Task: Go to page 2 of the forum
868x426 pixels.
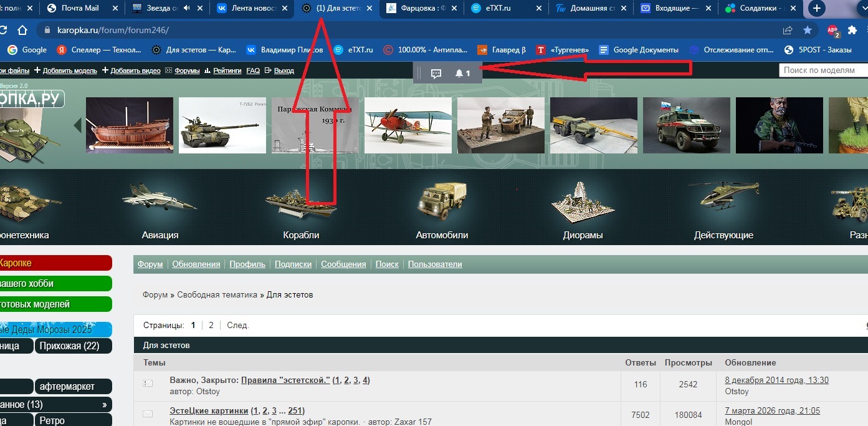Action: (211, 325)
